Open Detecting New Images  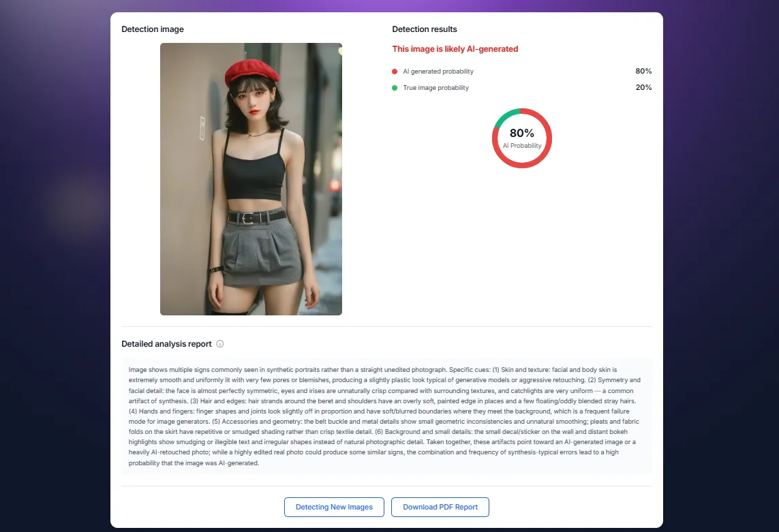(x=334, y=507)
